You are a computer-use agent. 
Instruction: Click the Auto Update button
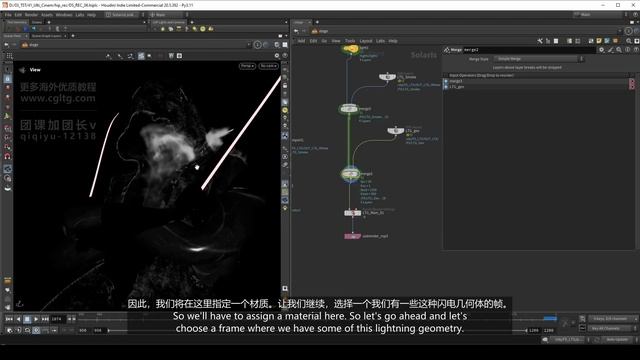(x=617, y=340)
